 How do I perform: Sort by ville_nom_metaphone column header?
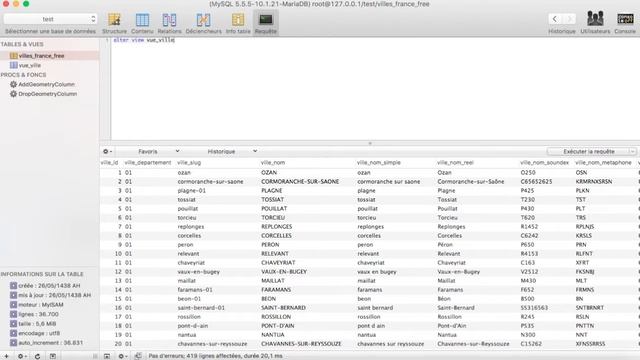603,162
